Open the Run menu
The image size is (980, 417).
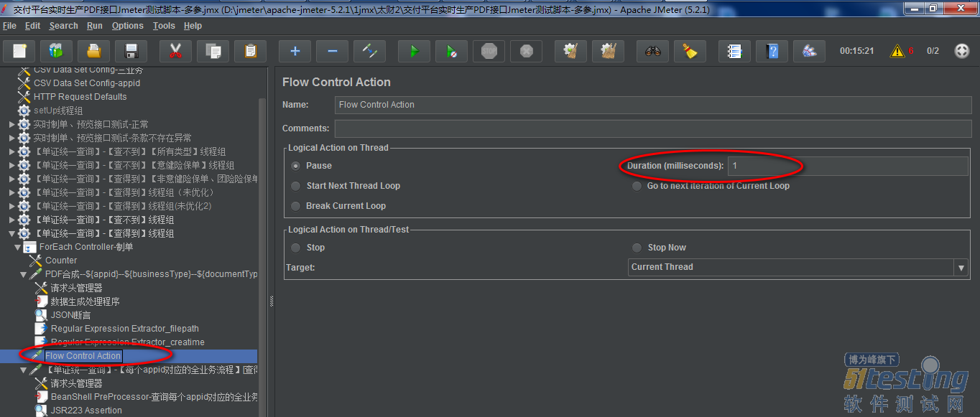click(x=94, y=26)
